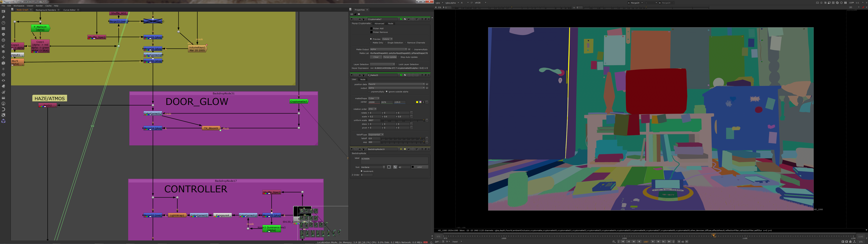Viewport: 868px width, 244px height.
Task: Open the Channel nodes toolbar menu
Action: pos(3,29)
